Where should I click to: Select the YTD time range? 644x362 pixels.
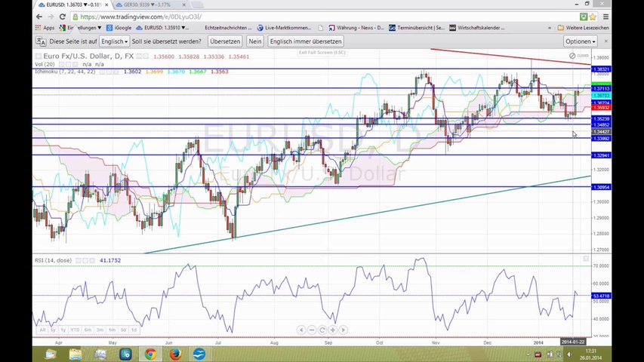tap(75, 330)
